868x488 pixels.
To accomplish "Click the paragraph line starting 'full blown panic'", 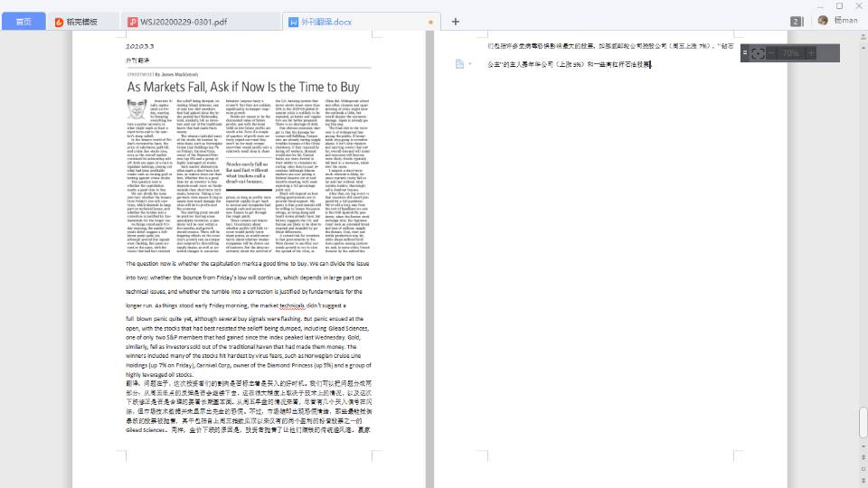I will click(243, 319).
